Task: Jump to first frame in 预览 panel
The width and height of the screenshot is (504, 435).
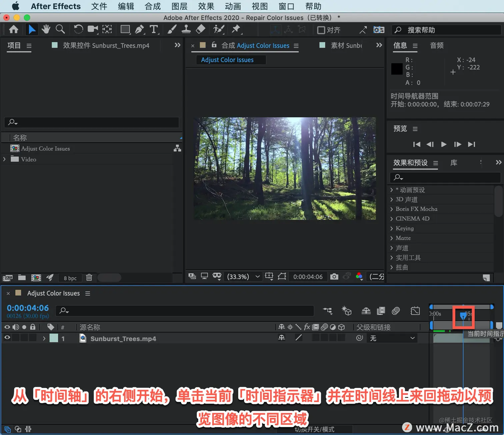Action: coord(417,144)
